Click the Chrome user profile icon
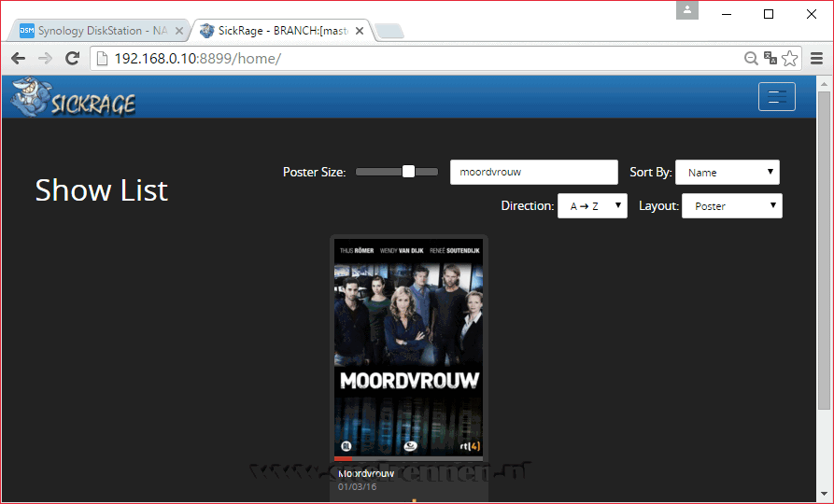The height and width of the screenshot is (504, 834). (x=687, y=10)
